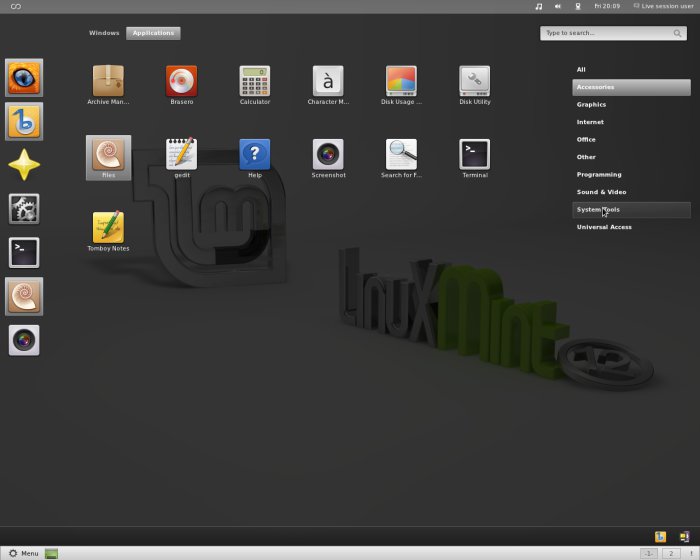Open the Fri 20:09 clock calendar
This screenshot has width=700, height=560.
tap(607, 6)
